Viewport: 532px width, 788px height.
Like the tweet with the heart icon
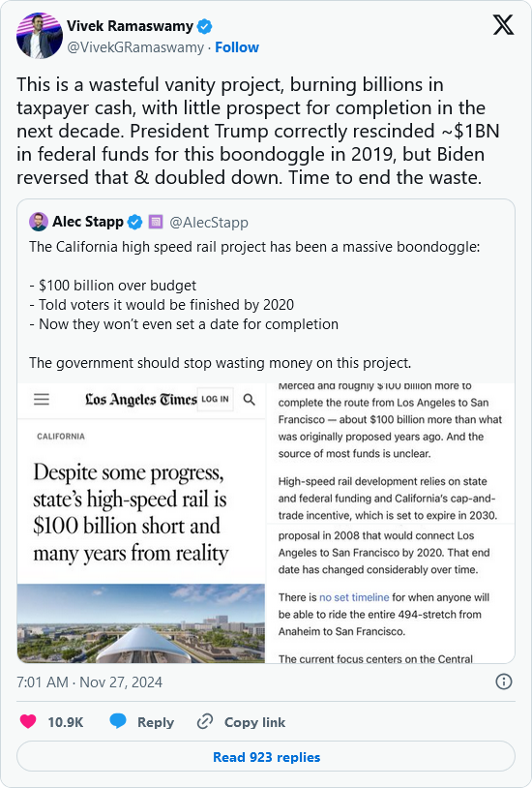(28, 721)
